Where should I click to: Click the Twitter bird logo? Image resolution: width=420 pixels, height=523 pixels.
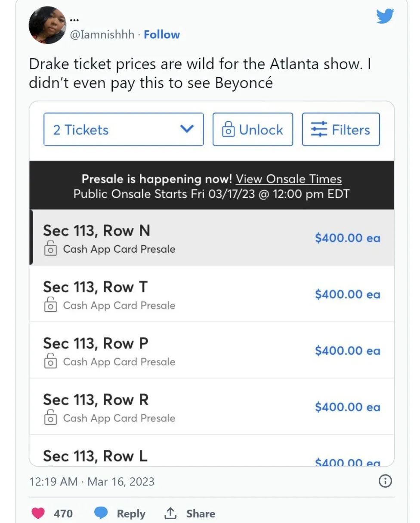point(385,16)
